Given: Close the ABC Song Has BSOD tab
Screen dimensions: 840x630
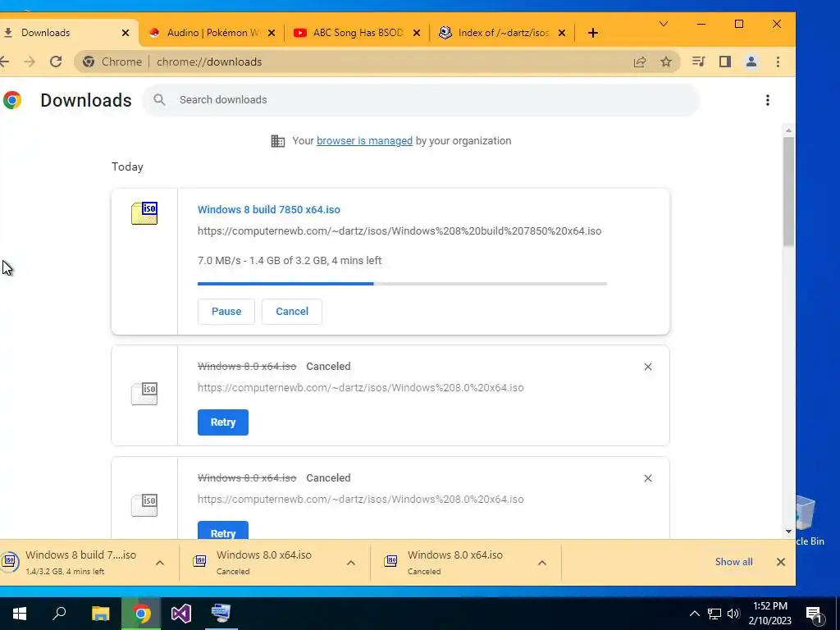Looking at the screenshot, I should 417,33.
